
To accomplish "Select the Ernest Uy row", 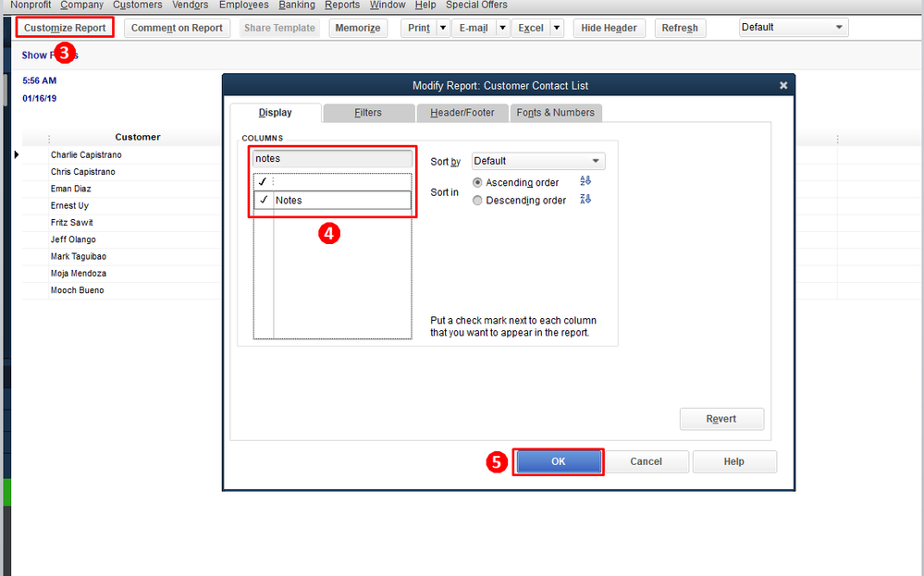I will [69, 205].
